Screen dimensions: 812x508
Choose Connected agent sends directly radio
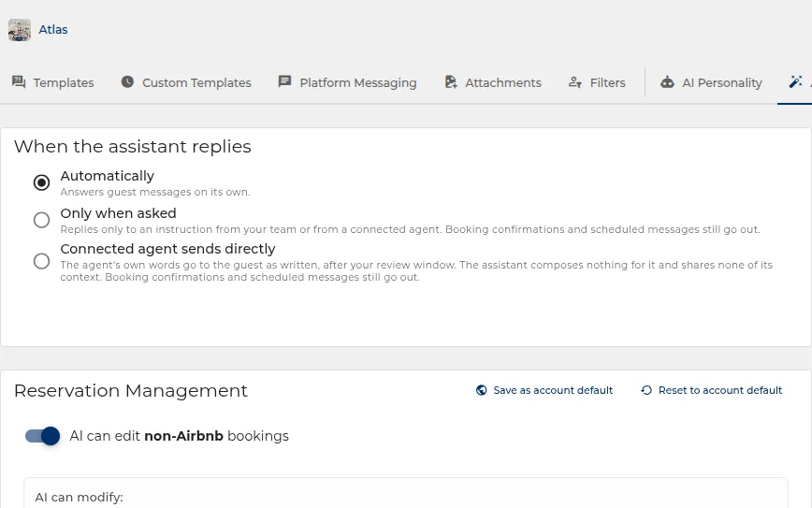(x=41, y=261)
